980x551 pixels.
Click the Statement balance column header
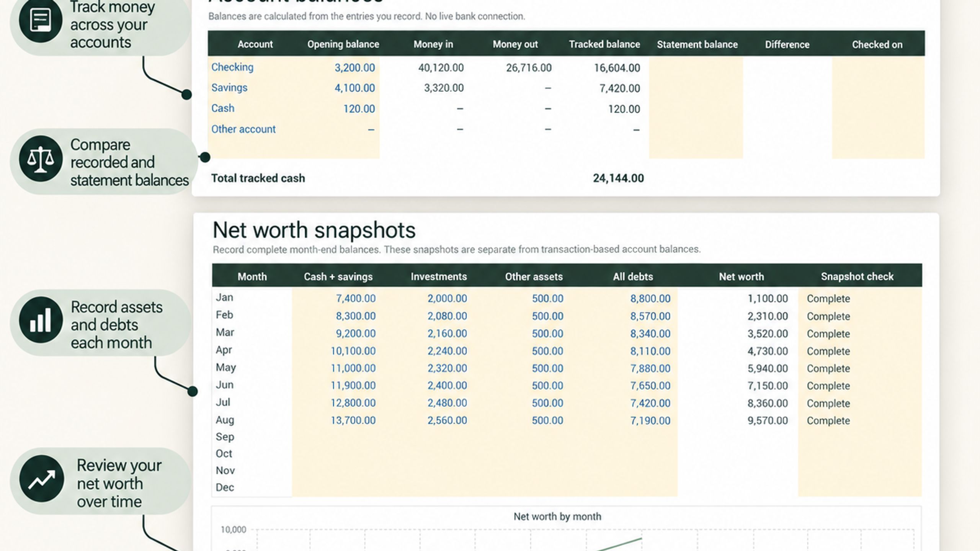click(x=697, y=44)
